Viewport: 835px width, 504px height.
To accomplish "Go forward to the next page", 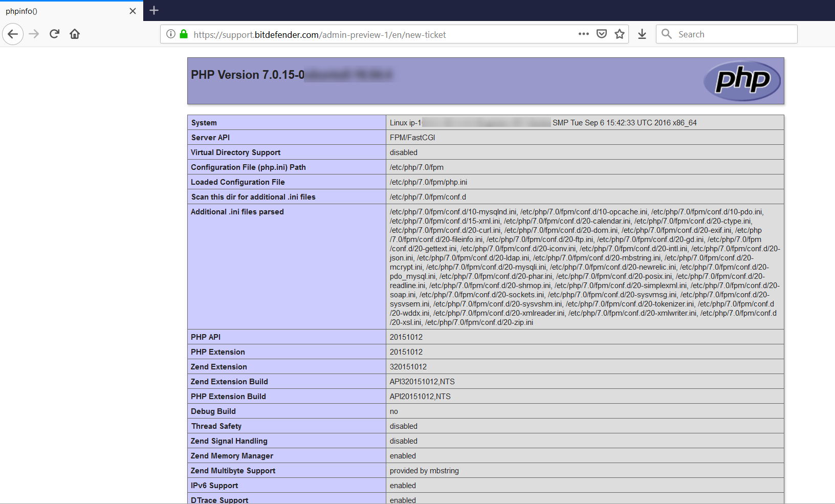I will 34,34.
